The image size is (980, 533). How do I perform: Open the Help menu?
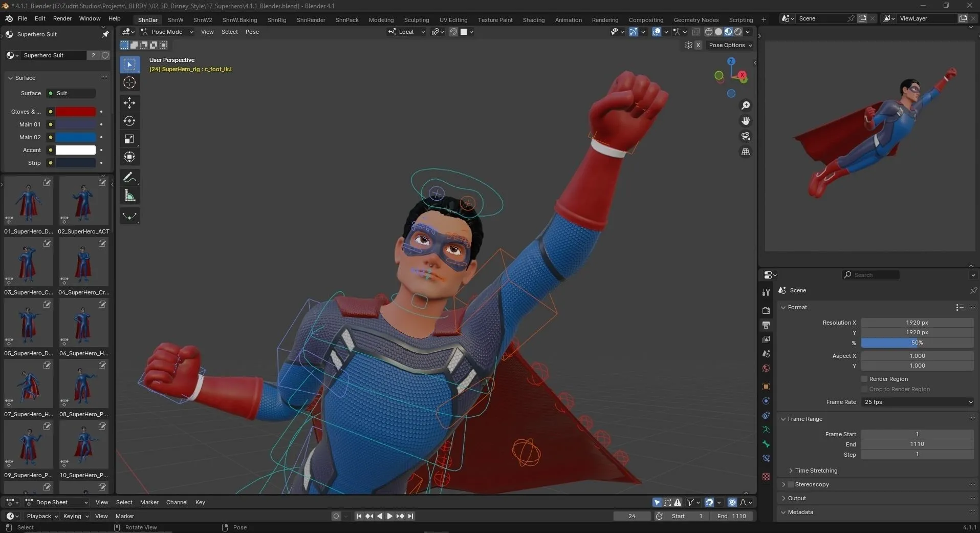click(115, 19)
